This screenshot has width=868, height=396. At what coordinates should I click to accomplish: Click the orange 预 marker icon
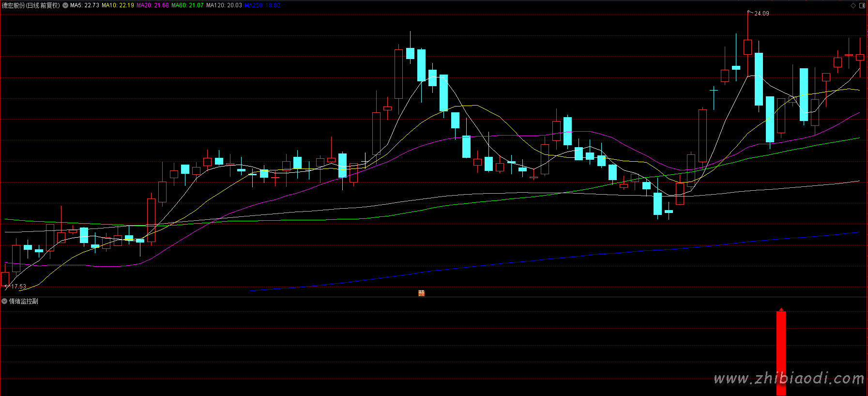[x=421, y=293]
